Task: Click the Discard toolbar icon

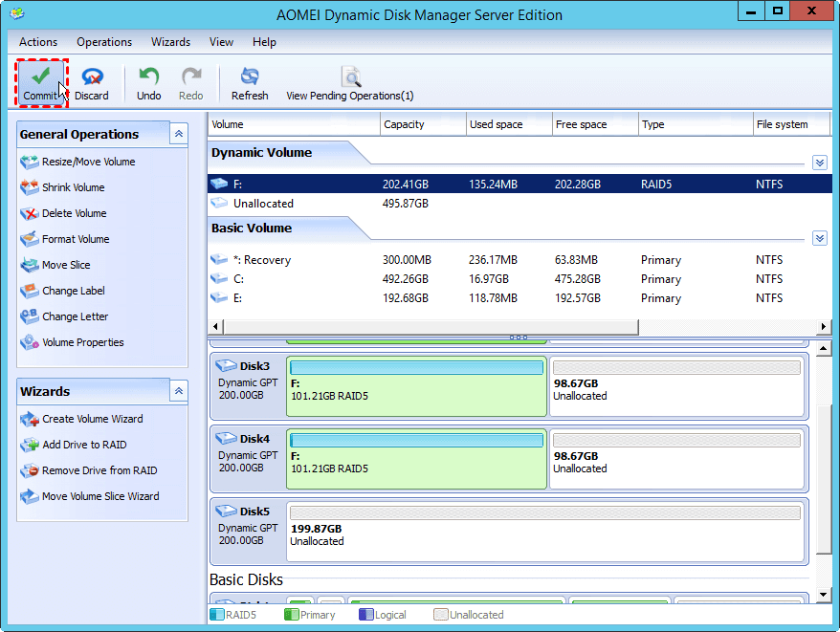Action: tap(92, 82)
